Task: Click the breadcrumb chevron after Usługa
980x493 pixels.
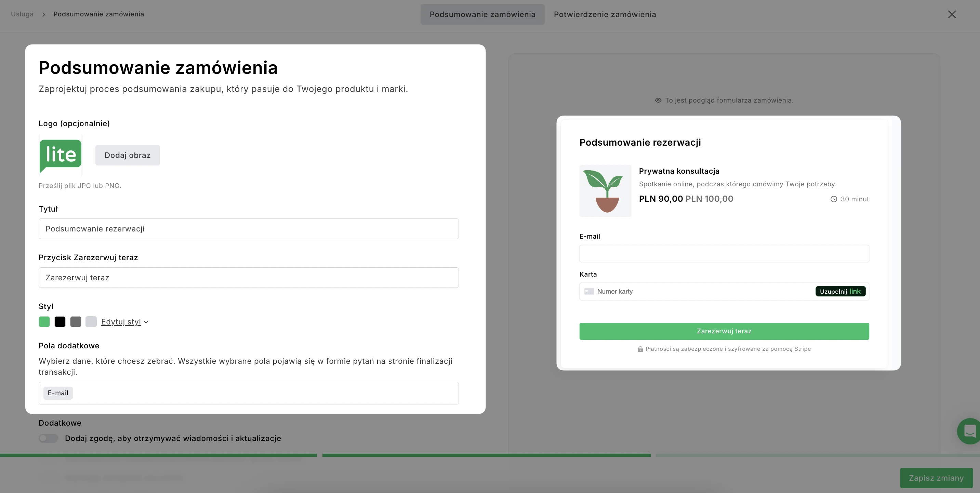Action: click(44, 14)
